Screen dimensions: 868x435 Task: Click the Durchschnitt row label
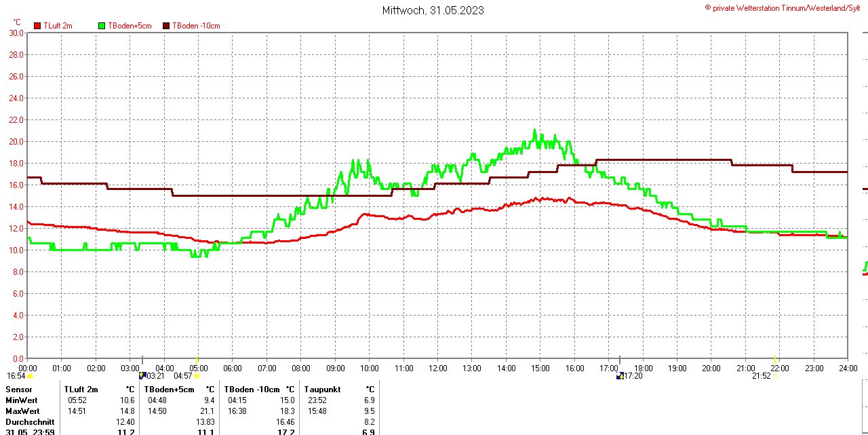(30, 422)
